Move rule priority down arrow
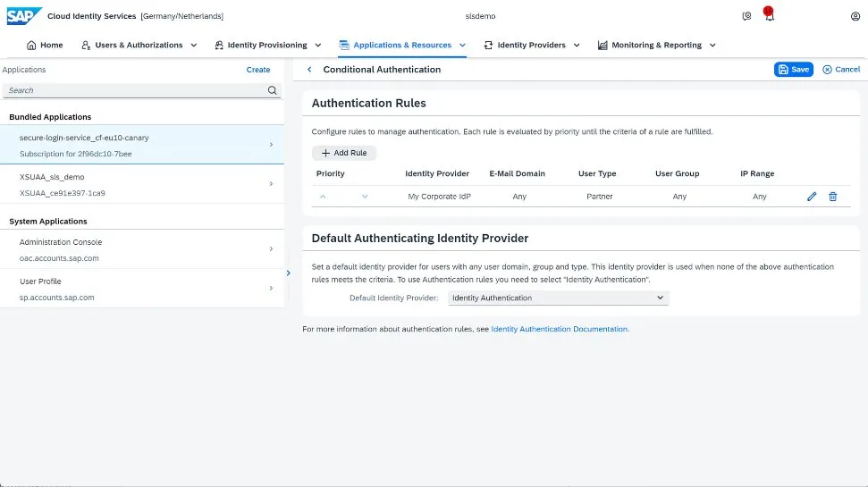This screenshot has width=868, height=487. pos(365,197)
